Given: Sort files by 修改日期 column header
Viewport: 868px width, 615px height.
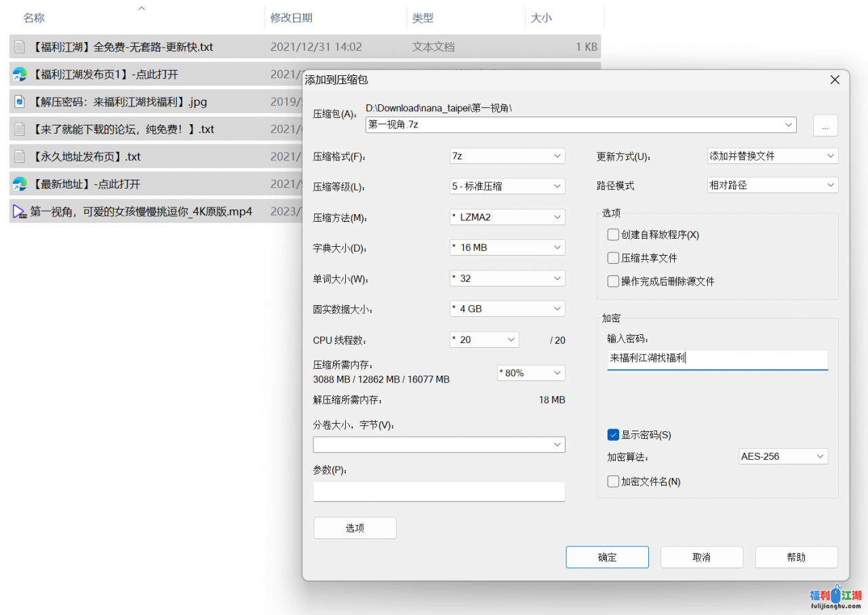Looking at the screenshot, I should point(292,18).
